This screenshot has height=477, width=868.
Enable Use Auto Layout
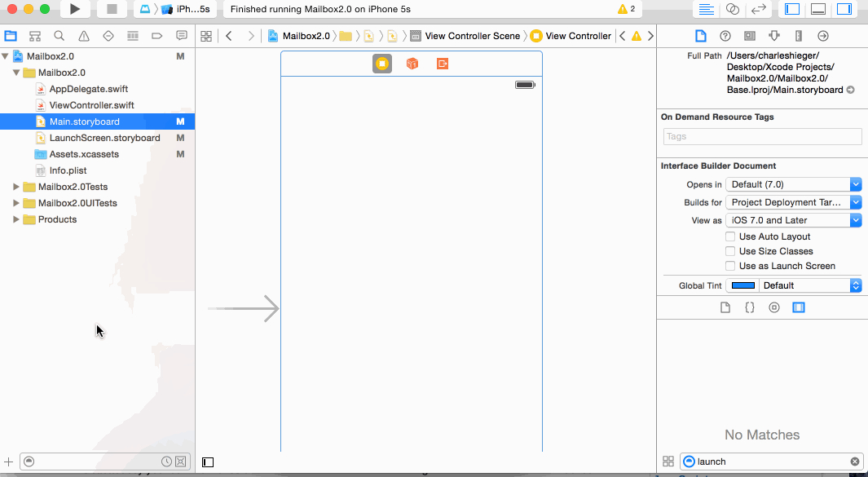pos(730,236)
